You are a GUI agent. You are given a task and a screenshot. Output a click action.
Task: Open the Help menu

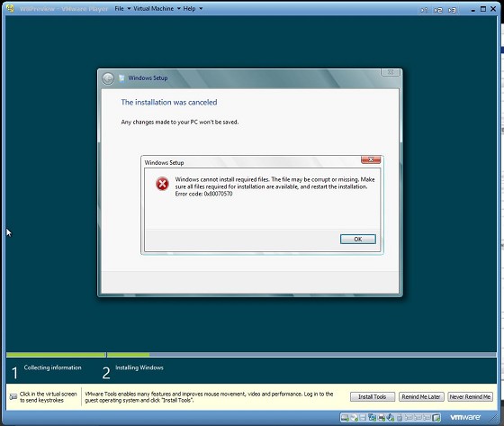(189, 9)
